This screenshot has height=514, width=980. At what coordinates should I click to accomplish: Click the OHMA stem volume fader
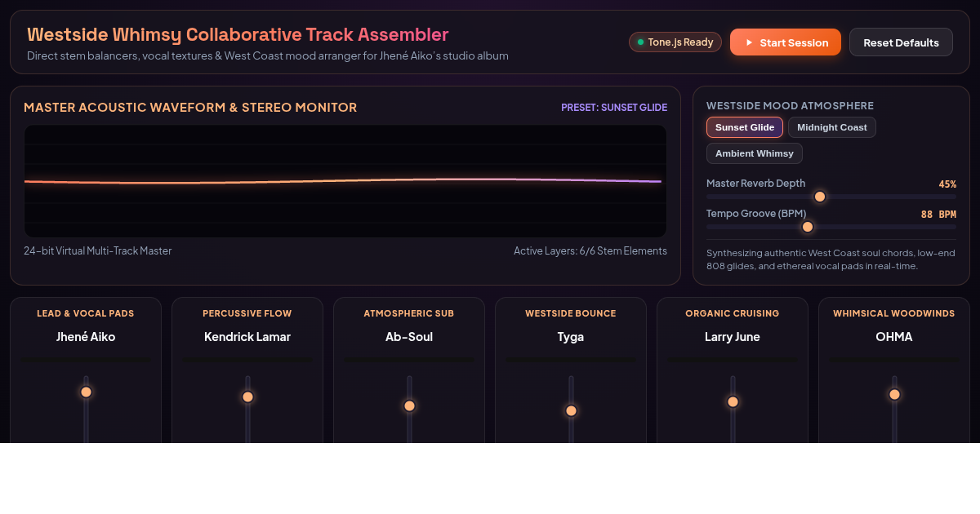[x=894, y=409]
